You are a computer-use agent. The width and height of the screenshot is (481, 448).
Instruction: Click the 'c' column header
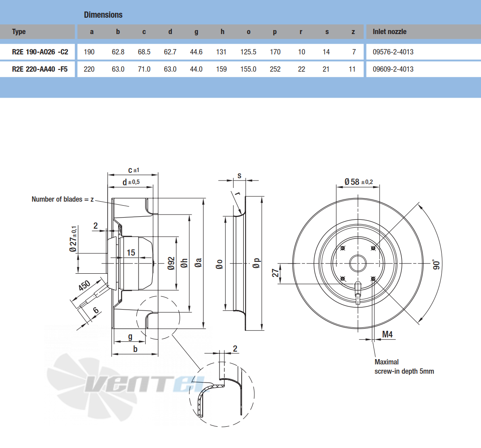[x=144, y=32]
